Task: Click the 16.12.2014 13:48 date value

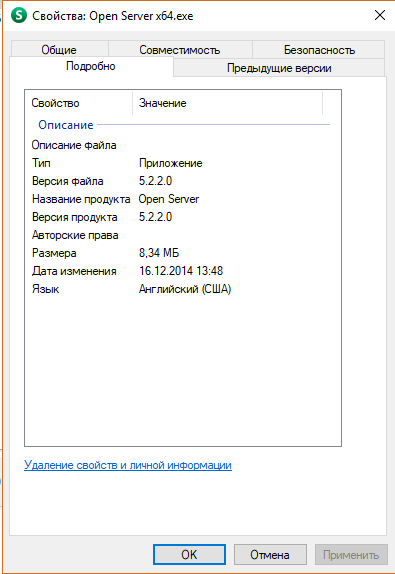Action: [x=181, y=271]
